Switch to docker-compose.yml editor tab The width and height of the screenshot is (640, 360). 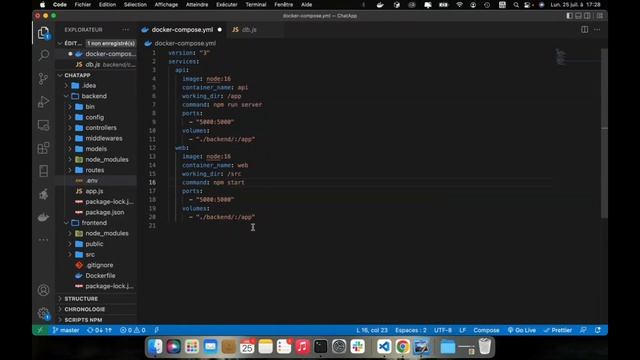click(x=182, y=30)
